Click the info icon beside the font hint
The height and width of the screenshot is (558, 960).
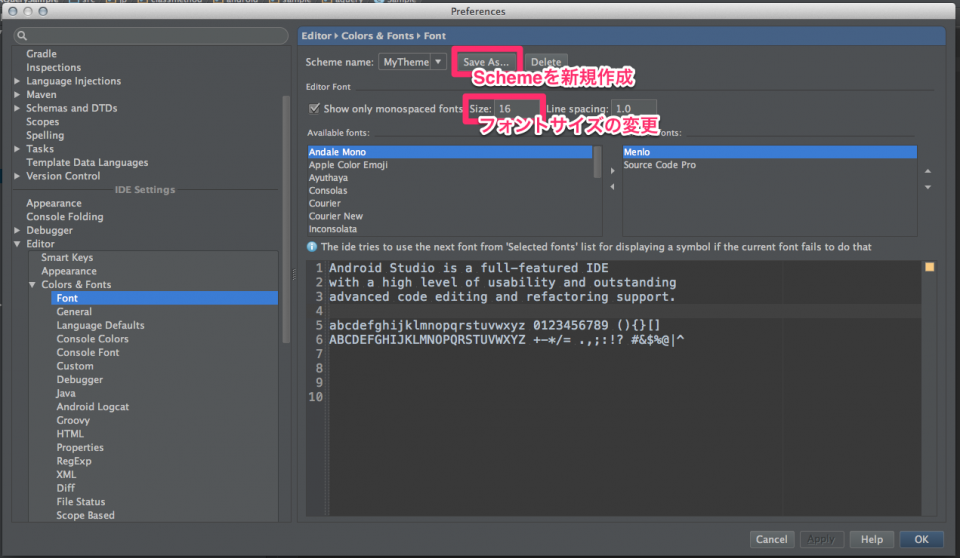(312, 247)
